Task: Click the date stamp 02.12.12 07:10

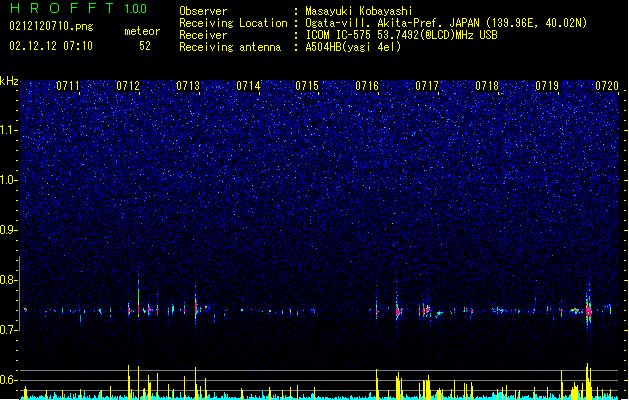Action: point(51,46)
